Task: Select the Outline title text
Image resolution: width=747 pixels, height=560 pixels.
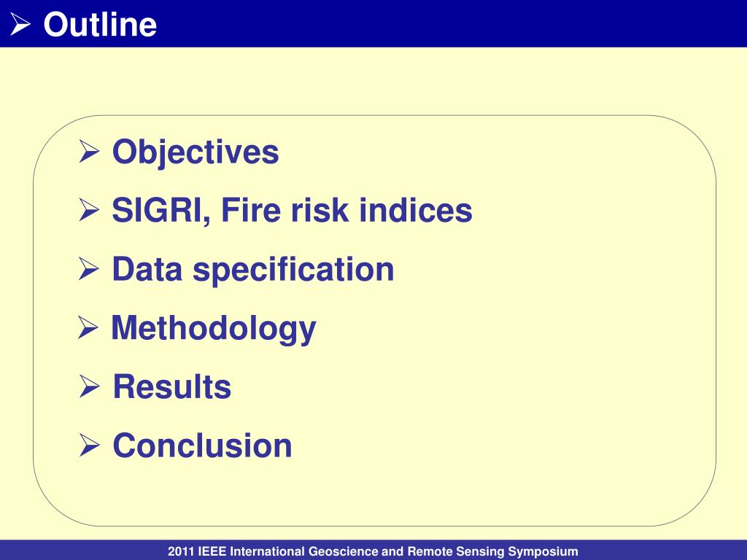Action: (100, 24)
